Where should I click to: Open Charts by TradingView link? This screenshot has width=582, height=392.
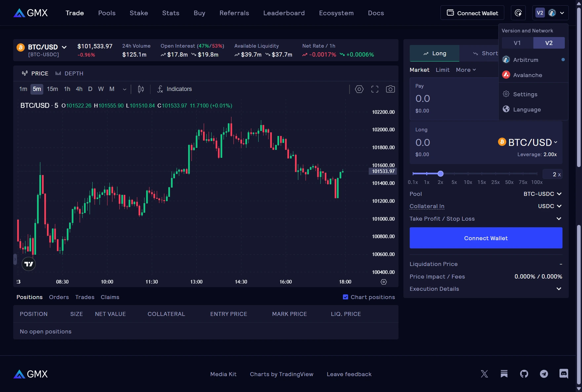pyautogui.click(x=281, y=374)
